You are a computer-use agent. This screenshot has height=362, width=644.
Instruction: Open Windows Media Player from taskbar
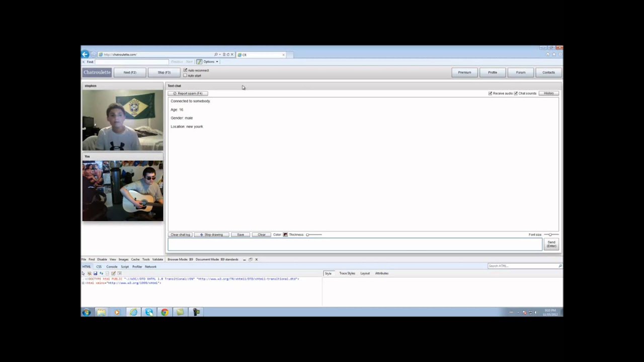[x=117, y=312]
